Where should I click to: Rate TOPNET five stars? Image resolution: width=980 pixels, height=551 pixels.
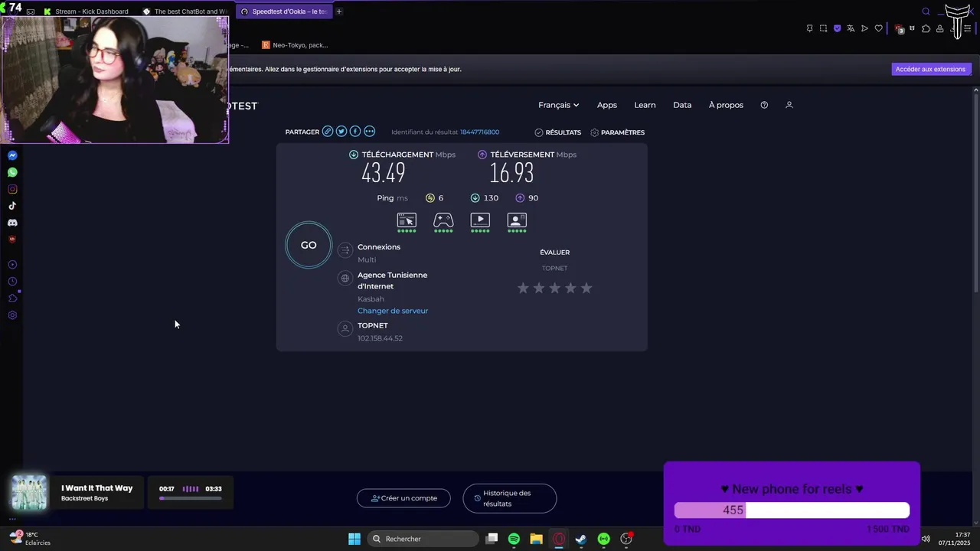click(586, 288)
